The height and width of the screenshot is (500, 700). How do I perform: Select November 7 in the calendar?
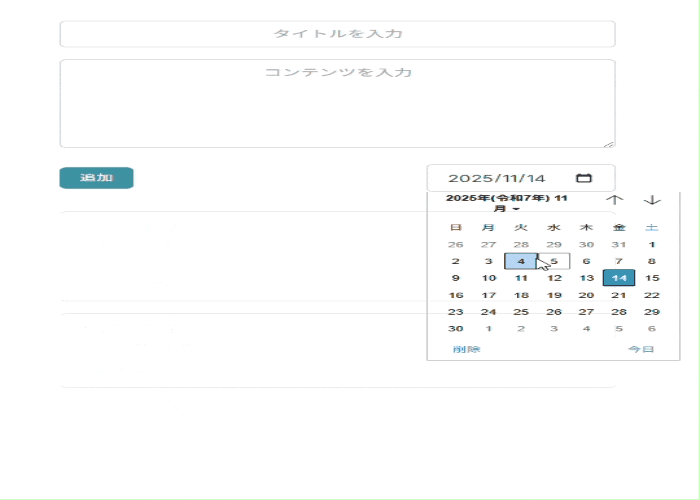pyautogui.click(x=619, y=261)
